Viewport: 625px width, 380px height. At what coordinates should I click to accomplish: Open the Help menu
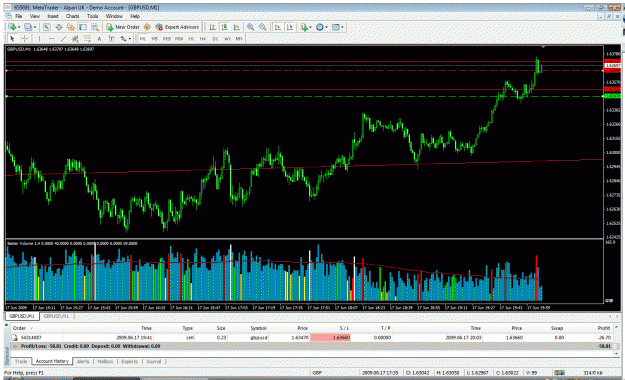135,16
